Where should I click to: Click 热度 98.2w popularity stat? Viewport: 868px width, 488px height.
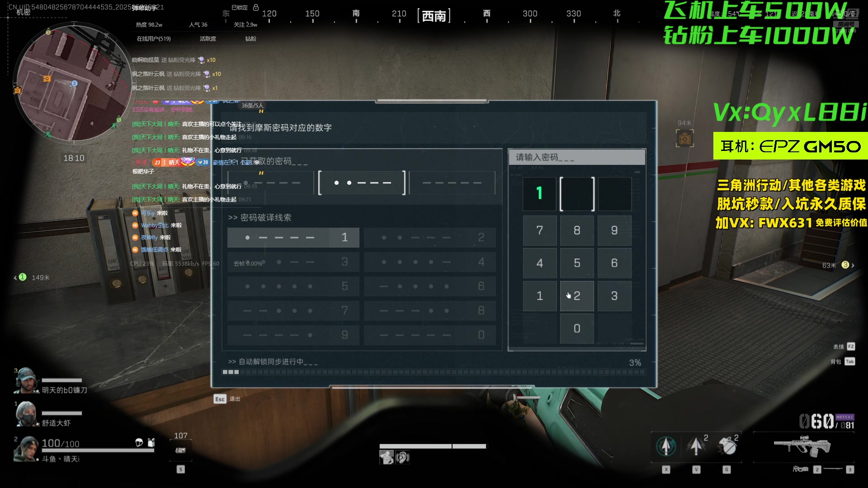(x=149, y=25)
